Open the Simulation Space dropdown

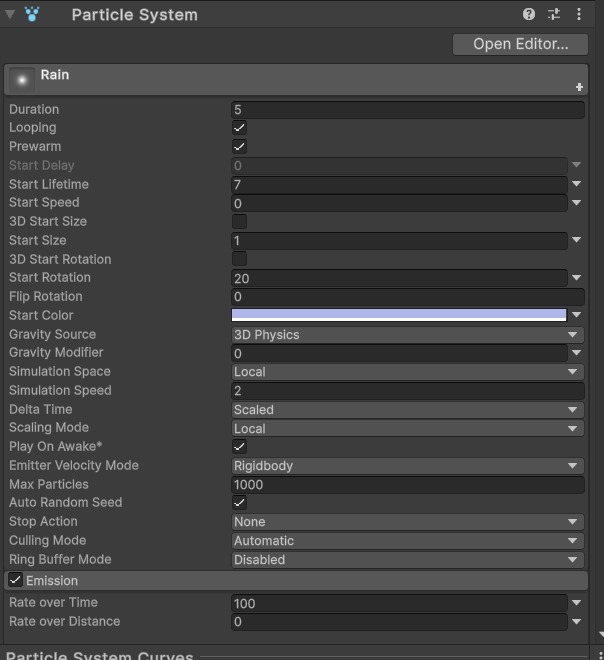(407, 372)
